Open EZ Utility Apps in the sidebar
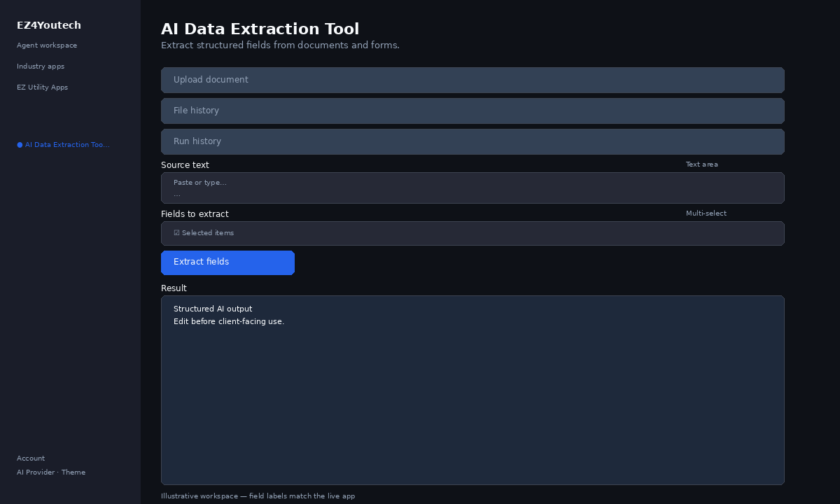This screenshot has height=504, width=840. [42, 87]
